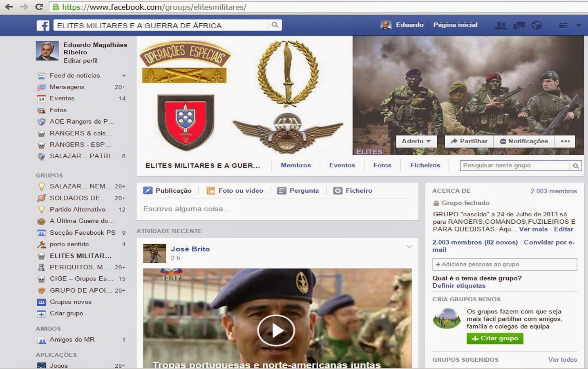Open privacy shortcuts lock icon
The width and height of the screenshot is (588, 369).
[x=563, y=25]
